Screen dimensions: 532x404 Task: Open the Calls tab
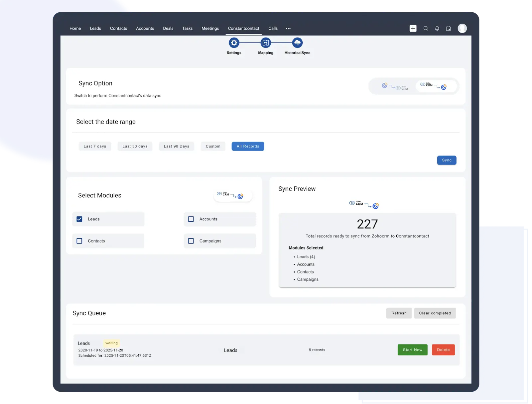pyautogui.click(x=273, y=28)
